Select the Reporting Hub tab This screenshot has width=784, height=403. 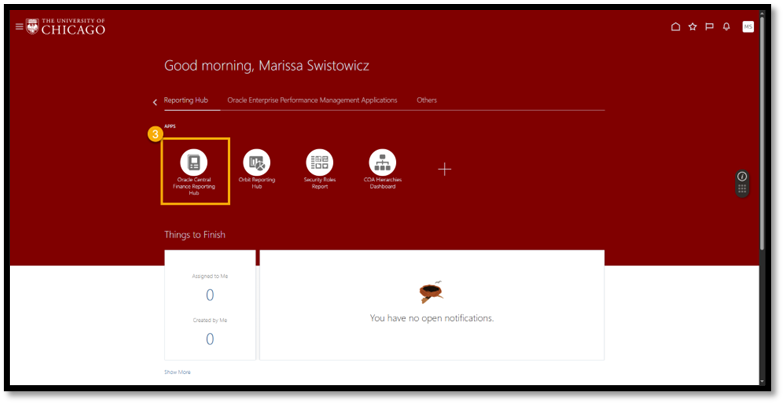pyautogui.click(x=186, y=100)
